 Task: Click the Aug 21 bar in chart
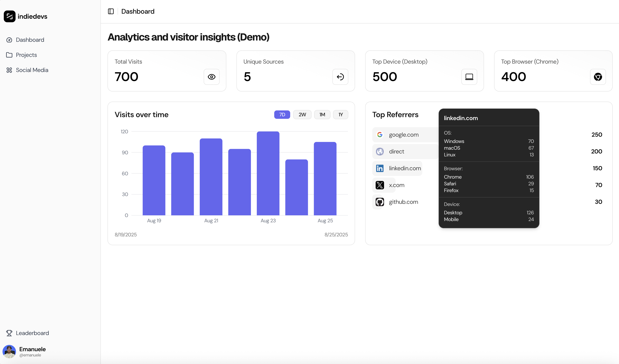pyautogui.click(x=211, y=177)
